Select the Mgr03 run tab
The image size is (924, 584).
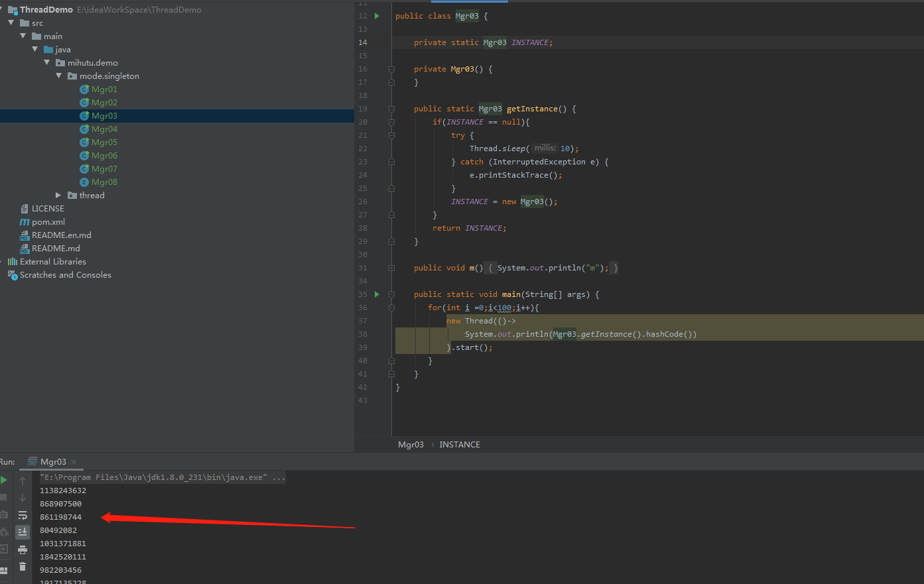coord(52,462)
